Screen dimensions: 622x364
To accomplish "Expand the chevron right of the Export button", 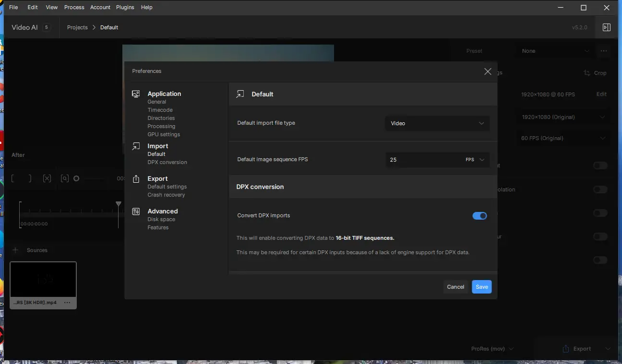I will tap(608, 349).
